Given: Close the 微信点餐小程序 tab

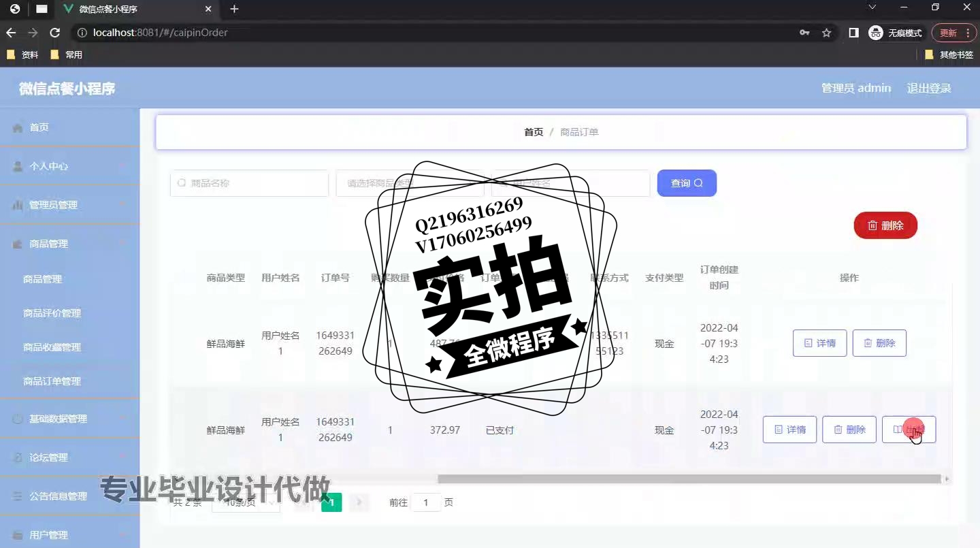Looking at the screenshot, I should pos(209,9).
